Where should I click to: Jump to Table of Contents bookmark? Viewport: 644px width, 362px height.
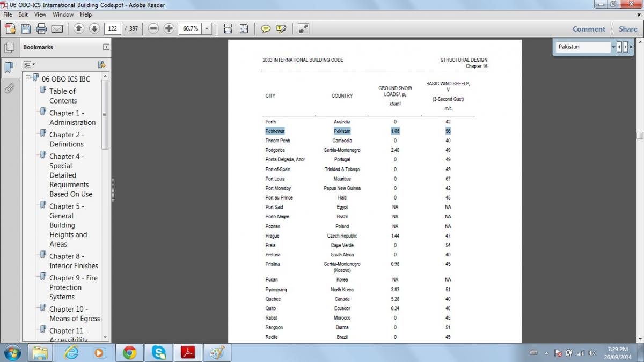click(x=63, y=96)
